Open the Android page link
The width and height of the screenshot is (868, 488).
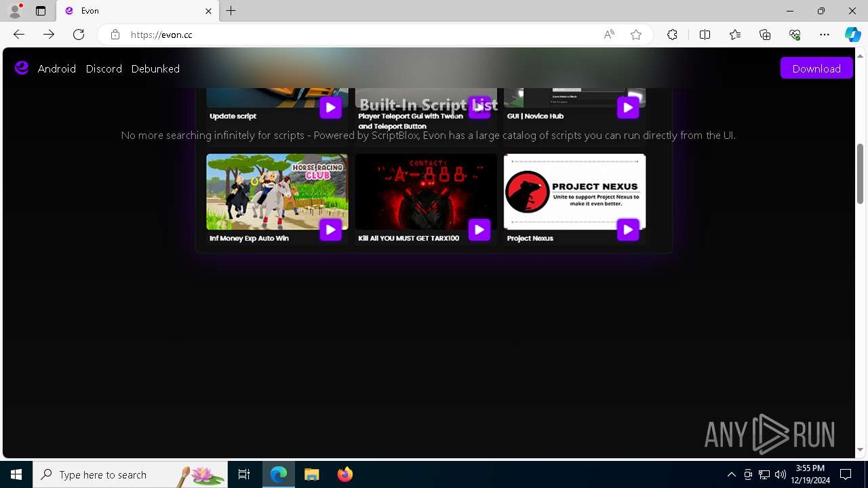coord(57,68)
